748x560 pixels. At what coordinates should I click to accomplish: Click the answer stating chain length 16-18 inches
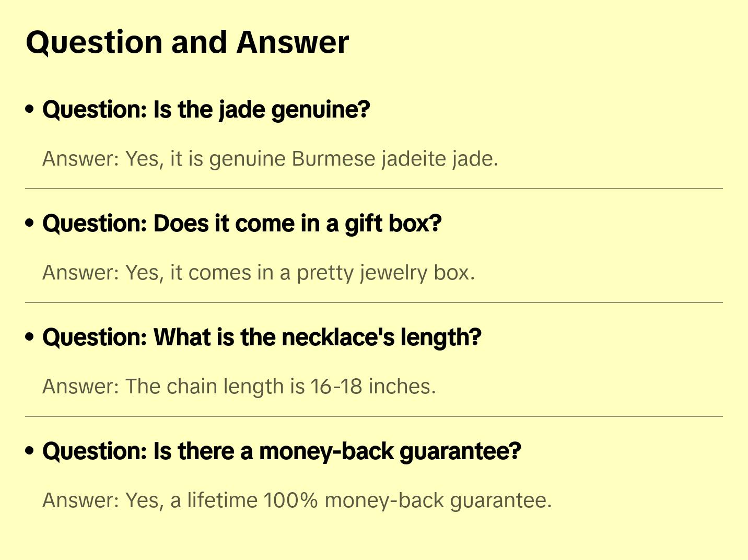[x=239, y=387]
